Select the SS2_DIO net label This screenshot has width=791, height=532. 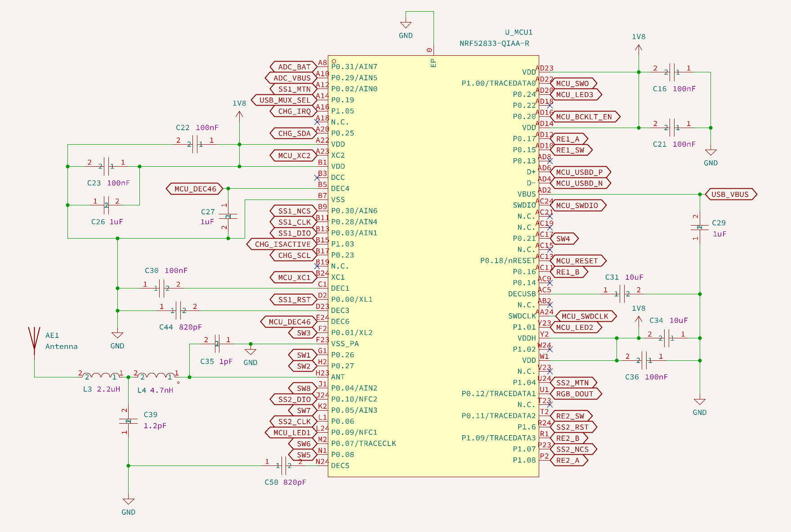(x=293, y=399)
